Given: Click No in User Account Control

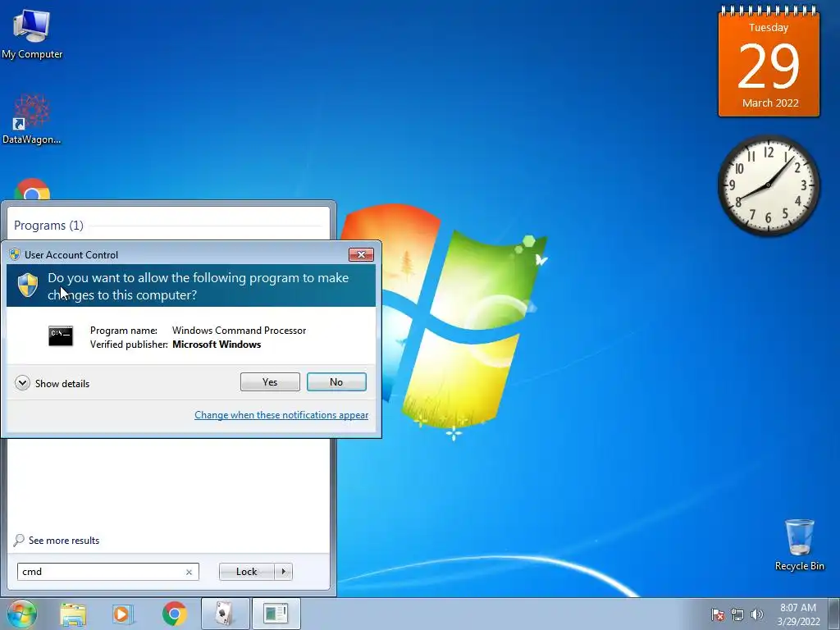Looking at the screenshot, I should tap(336, 382).
